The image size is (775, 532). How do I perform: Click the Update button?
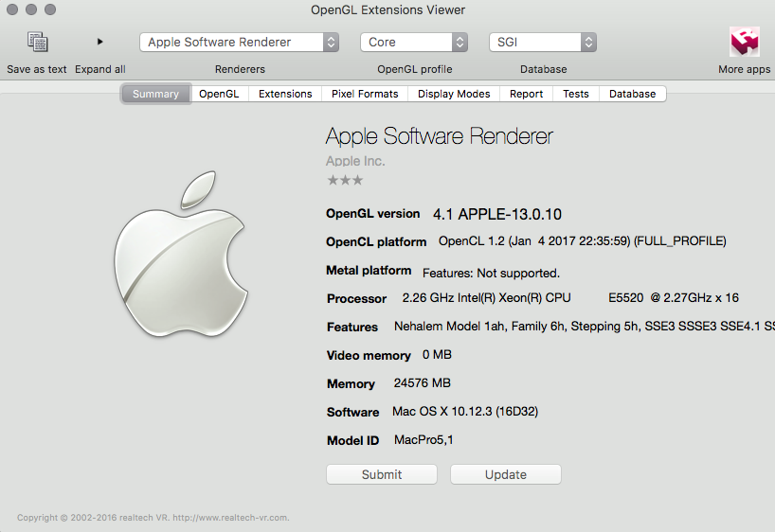tap(506, 474)
